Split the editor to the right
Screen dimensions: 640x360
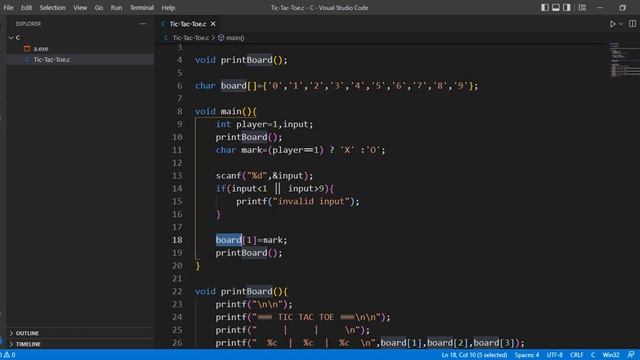[632, 24]
